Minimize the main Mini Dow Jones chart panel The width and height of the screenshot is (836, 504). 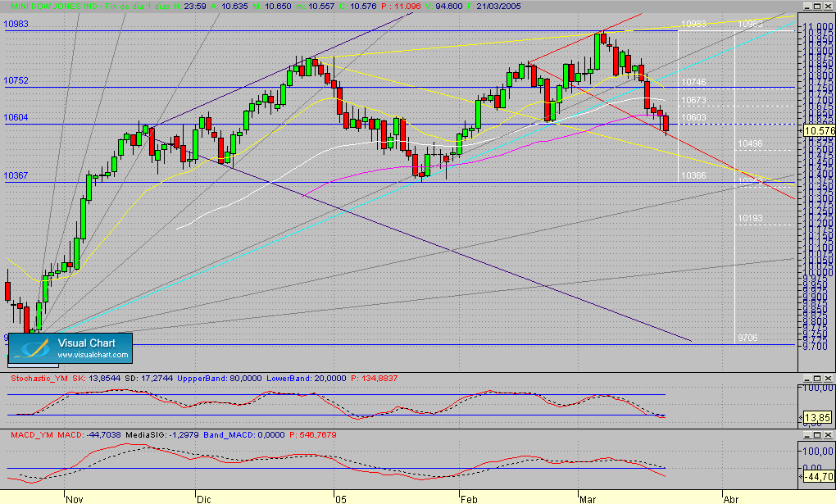(806, 6)
